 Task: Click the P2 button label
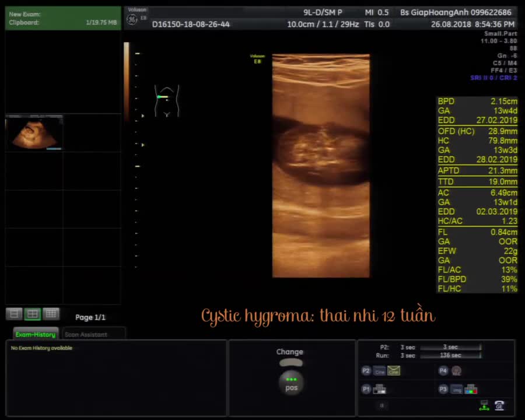tap(366, 371)
